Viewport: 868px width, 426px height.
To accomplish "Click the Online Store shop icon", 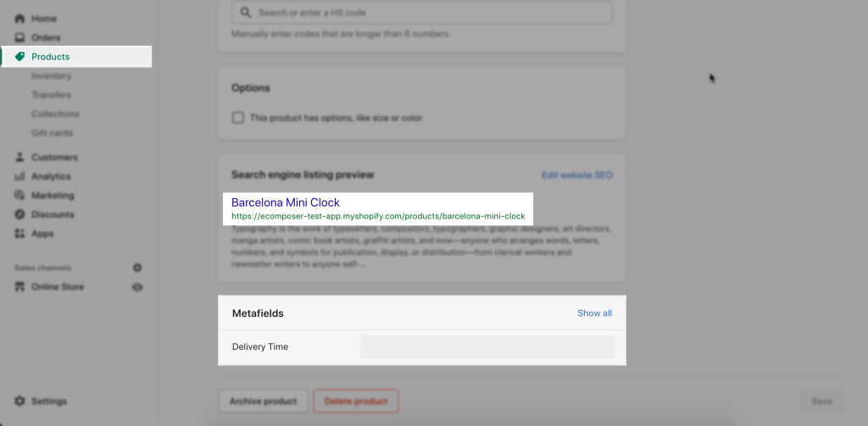I will point(19,286).
